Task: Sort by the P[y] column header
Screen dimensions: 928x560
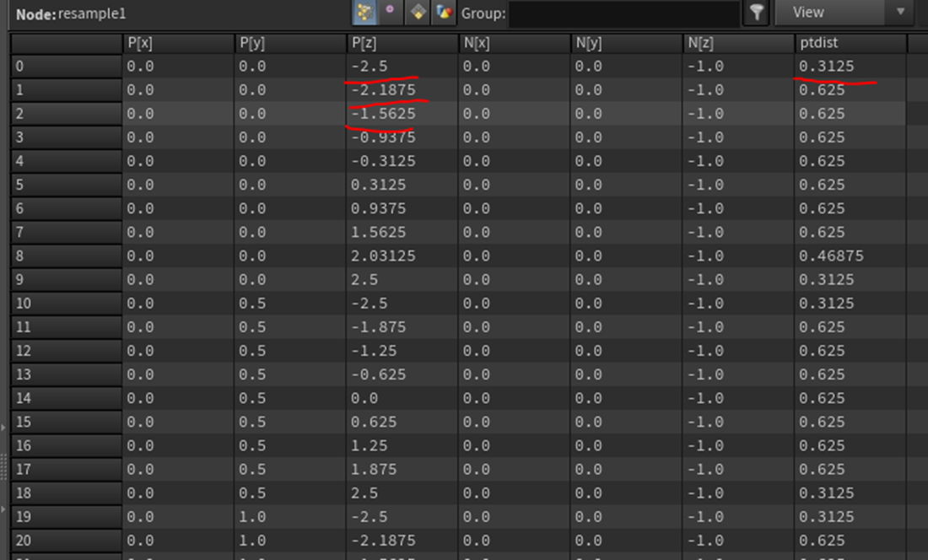Action: (x=290, y=43)
